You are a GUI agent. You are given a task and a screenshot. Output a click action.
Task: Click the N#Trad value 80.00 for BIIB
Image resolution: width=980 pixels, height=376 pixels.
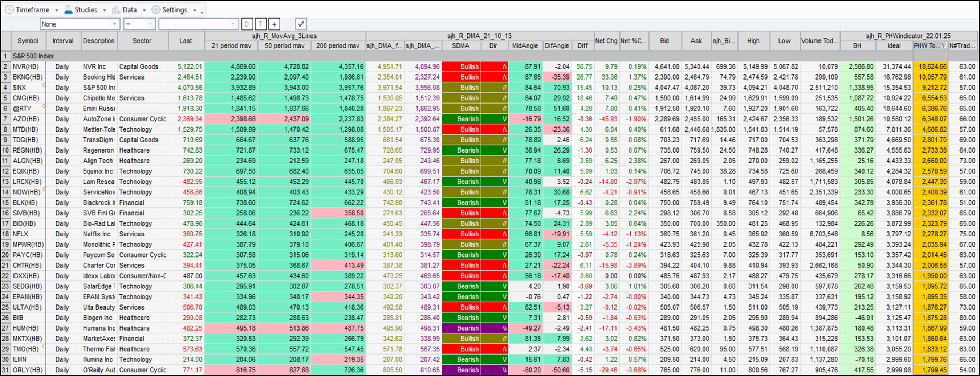[963, 318]
